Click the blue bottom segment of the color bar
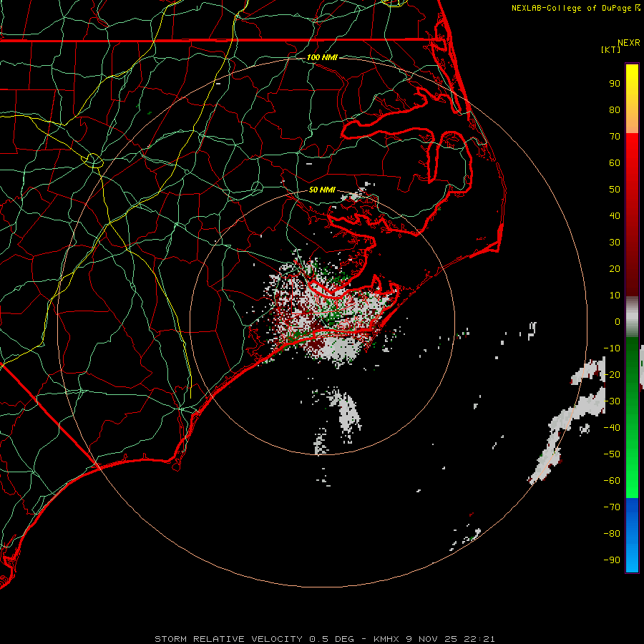 632,535
